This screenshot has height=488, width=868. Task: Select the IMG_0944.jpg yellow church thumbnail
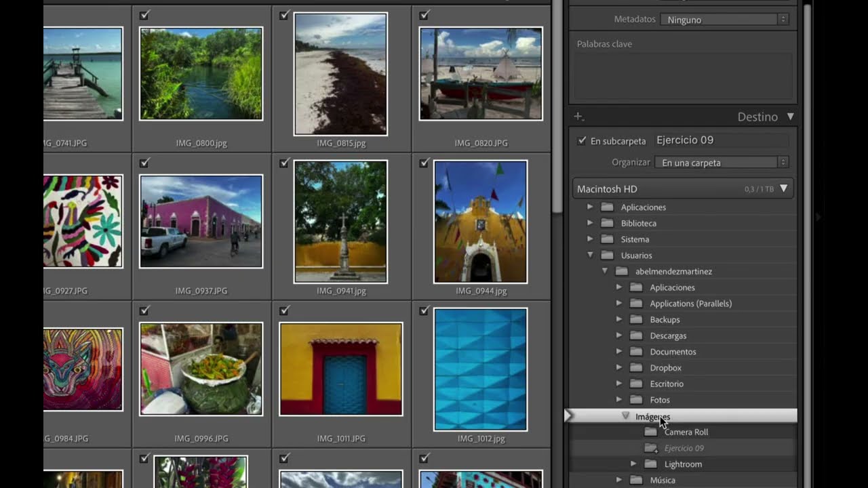coord(481,222)
